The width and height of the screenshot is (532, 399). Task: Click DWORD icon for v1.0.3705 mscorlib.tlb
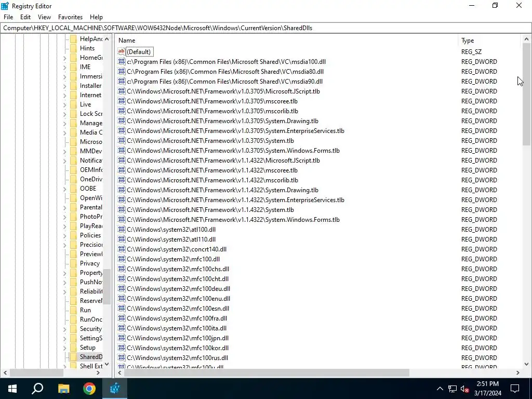point(122,111)
